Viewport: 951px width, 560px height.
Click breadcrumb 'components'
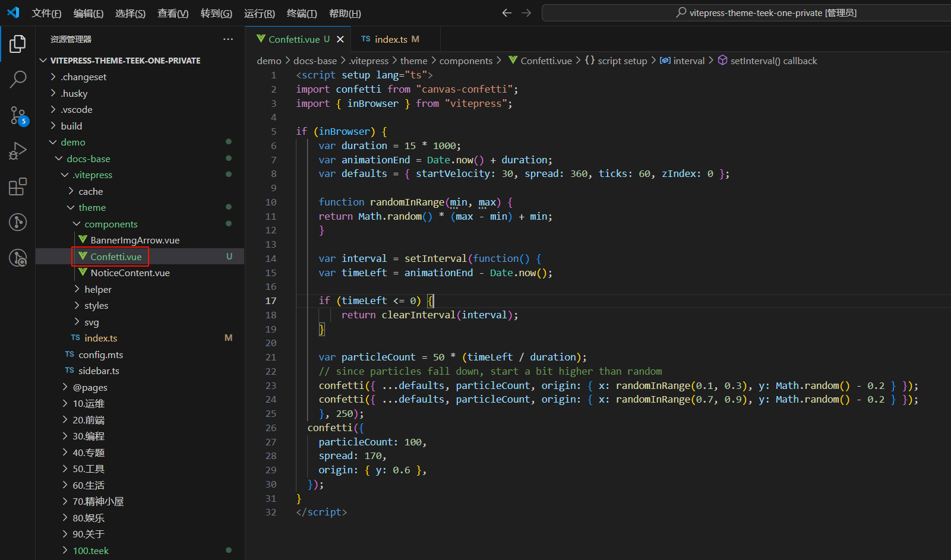click(466, 61)
